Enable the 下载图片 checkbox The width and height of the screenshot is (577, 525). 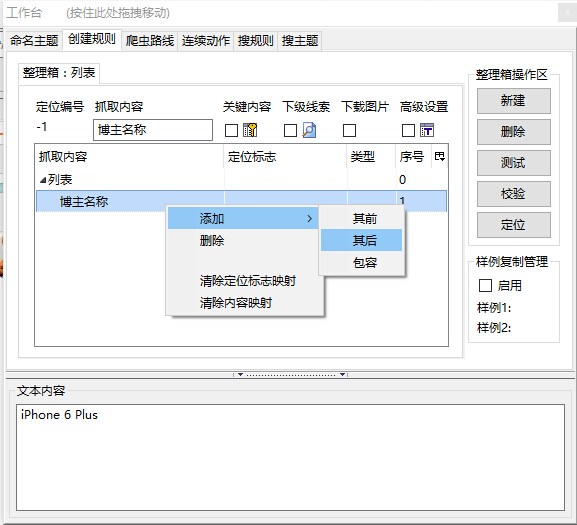349,130
